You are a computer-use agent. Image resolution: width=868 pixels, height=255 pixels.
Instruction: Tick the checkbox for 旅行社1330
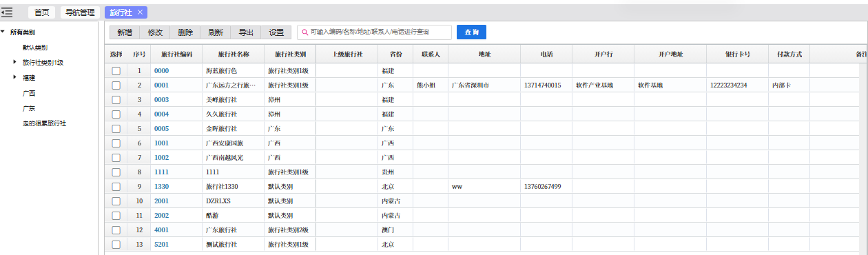[116, 187]
